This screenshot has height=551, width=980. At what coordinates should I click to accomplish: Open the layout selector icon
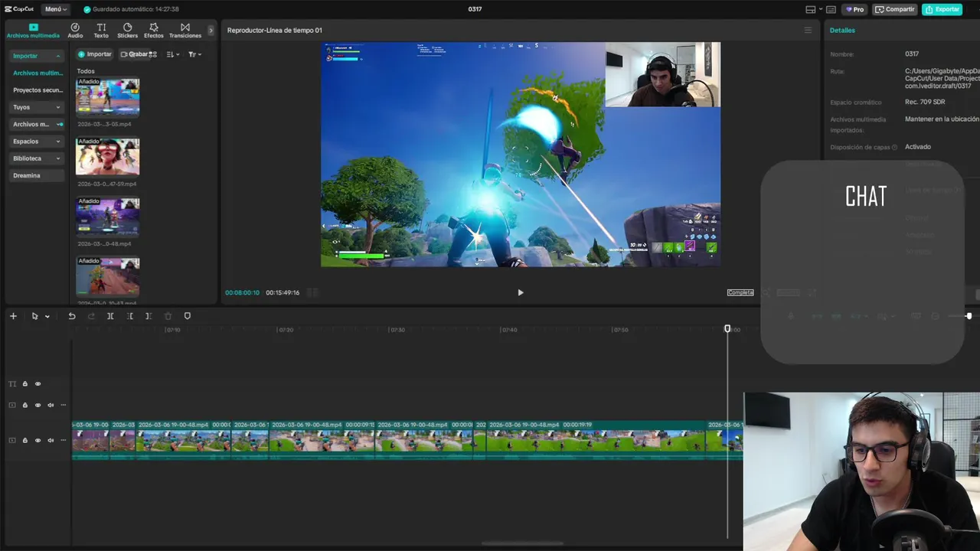click(811, 9)
